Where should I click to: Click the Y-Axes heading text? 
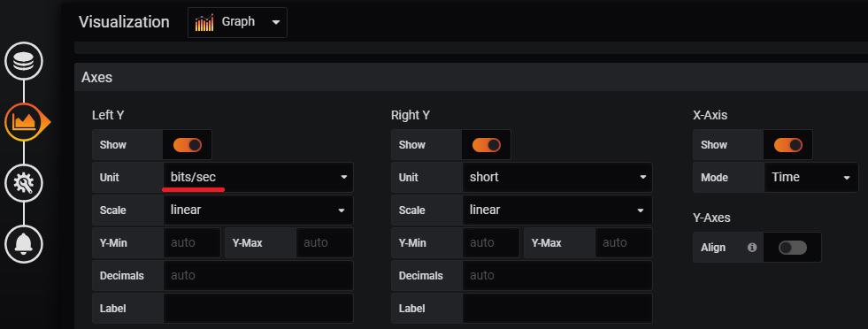click(711, 218)
